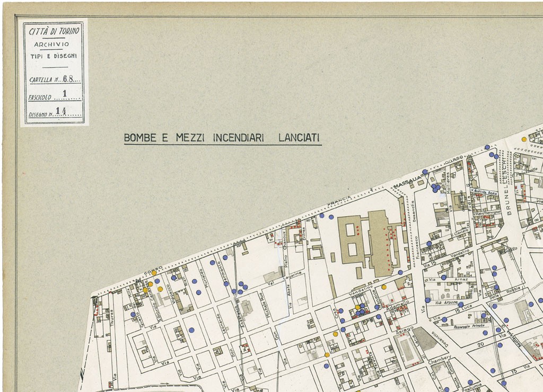Image resolution: width=543 pixels, height=392 pixels.
Task: Click the 'DISEGNO N. 14' line
Action: [x=55, y=112]
